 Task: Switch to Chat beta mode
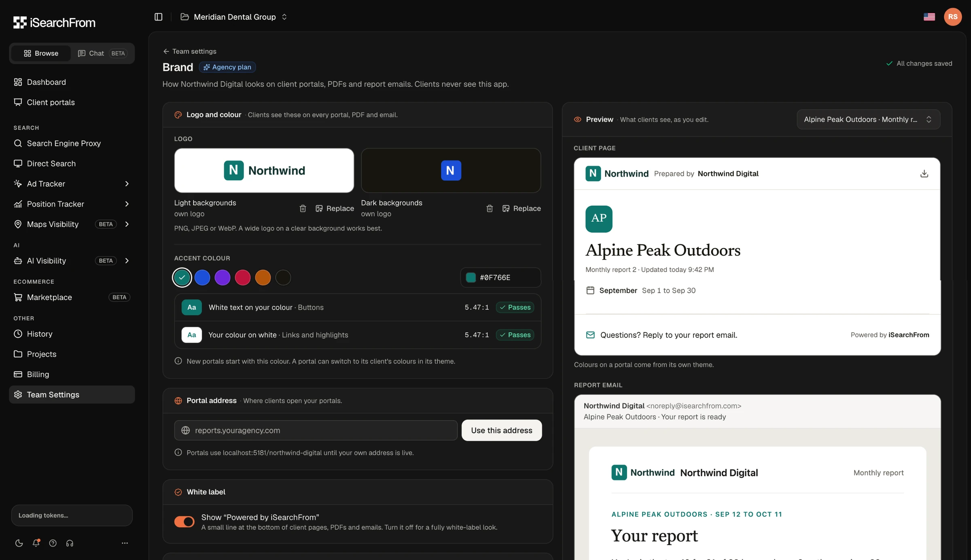(103, 53)
